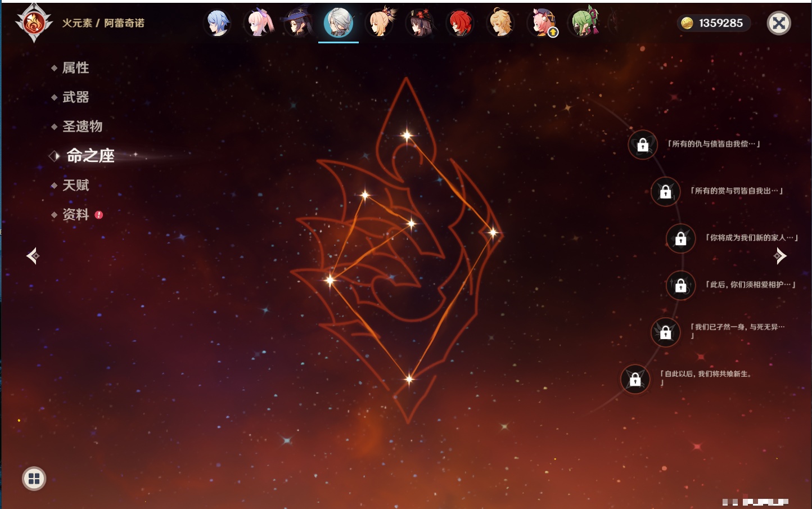The height and width of the screenshot is (509, 812).
Task: Click the bottom star of the constellation
Action: point(409,379)
